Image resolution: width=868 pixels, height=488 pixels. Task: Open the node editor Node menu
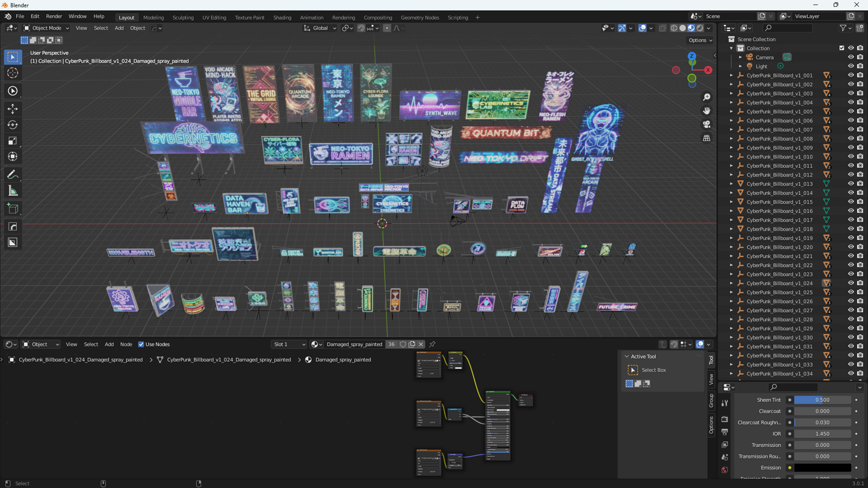click(x=126, y=344)
